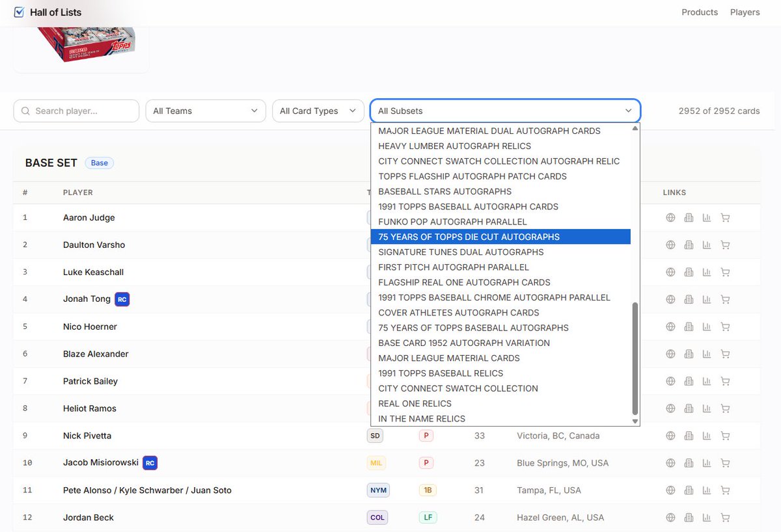Open the bar chart link for Luke Keaschall

[x=707, y=273]
